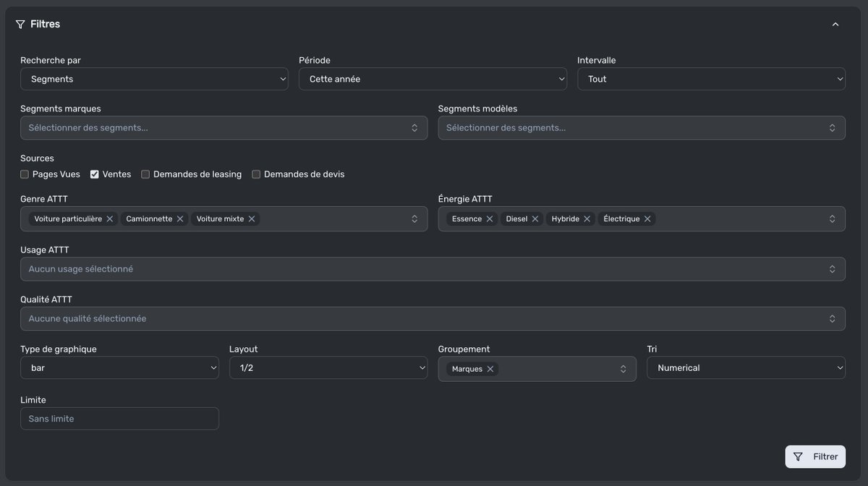Click the funnel icon beside Filtres title
The width and height of the screenshot is (868, 486).
20,25
